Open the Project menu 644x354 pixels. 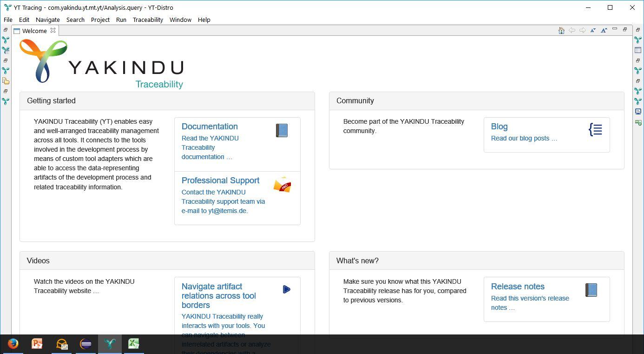[x=100, y=20]
